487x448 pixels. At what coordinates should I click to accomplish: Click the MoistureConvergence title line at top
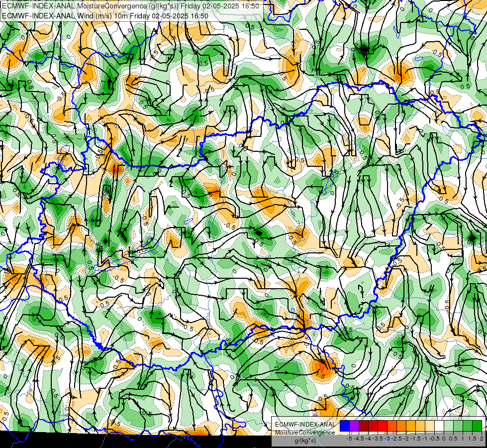point(131,6)
